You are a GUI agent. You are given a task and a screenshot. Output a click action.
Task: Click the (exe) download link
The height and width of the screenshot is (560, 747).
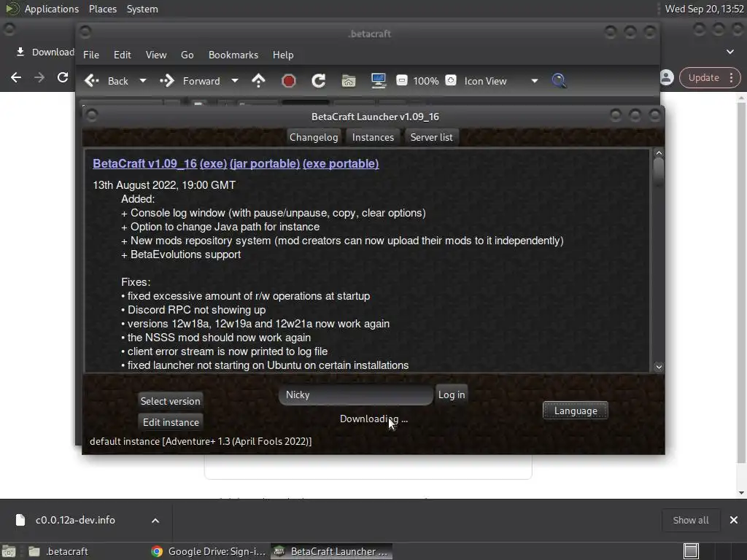click(x=214, y=163)
